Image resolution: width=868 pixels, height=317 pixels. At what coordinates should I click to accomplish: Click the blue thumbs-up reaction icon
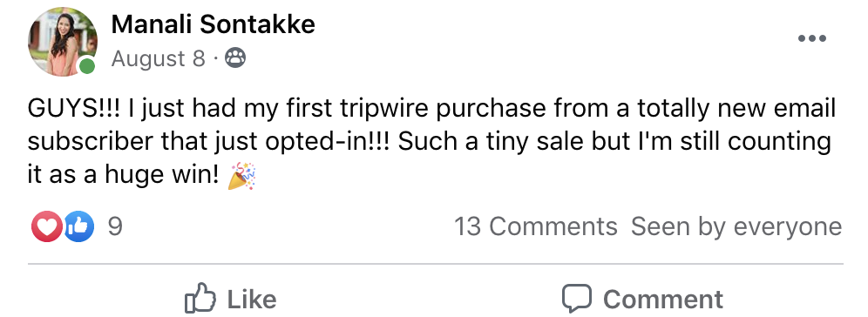(79, 226)
